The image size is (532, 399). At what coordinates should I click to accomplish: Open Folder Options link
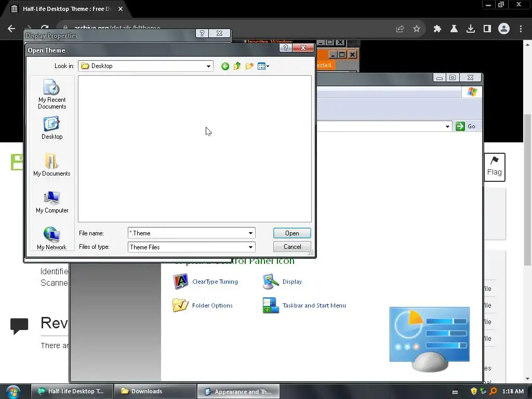(212, 305)
